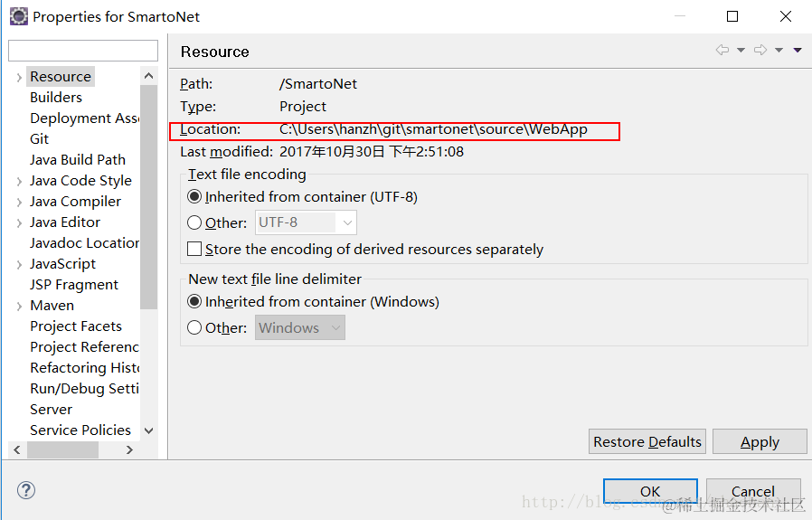Click the Location path C:\Users\hanzh\git text
Screen dimensions: 812x520
(433, 129)
